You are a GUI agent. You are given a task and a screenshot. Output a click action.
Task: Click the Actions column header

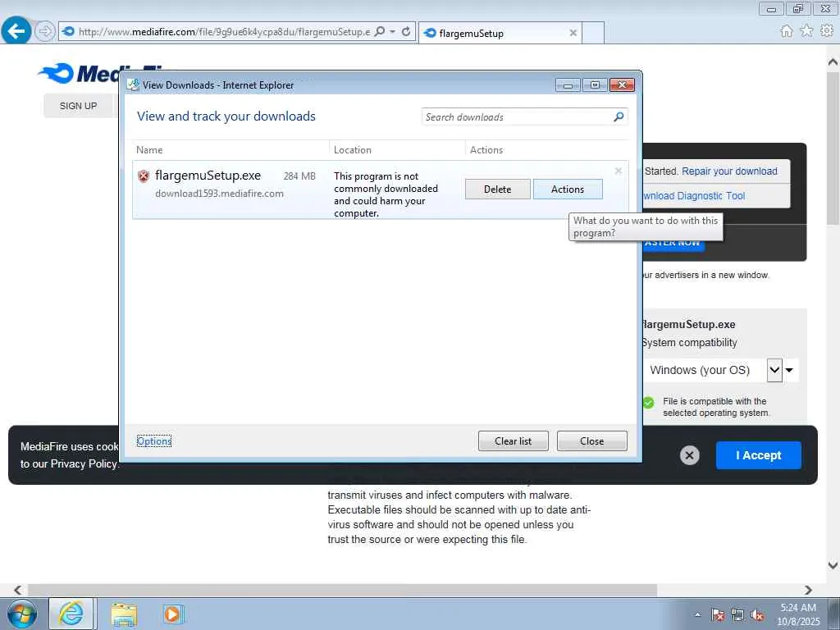[x=546, y=150]
